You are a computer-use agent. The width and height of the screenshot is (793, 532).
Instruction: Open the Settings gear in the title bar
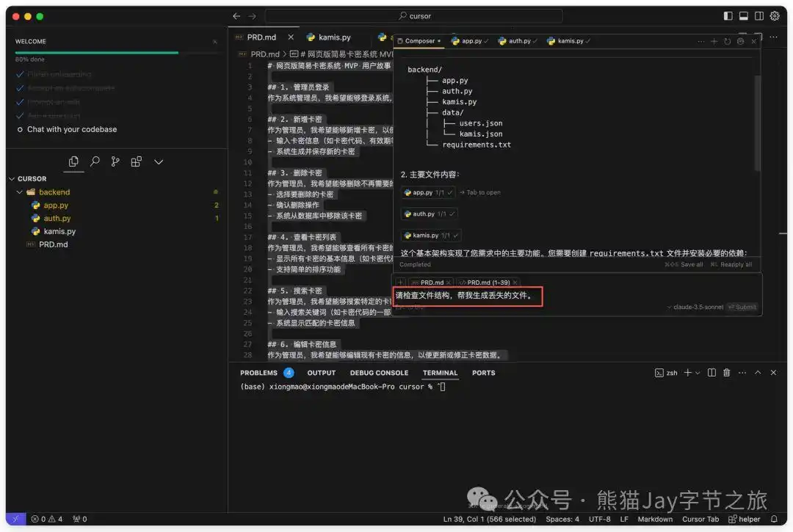774,15
